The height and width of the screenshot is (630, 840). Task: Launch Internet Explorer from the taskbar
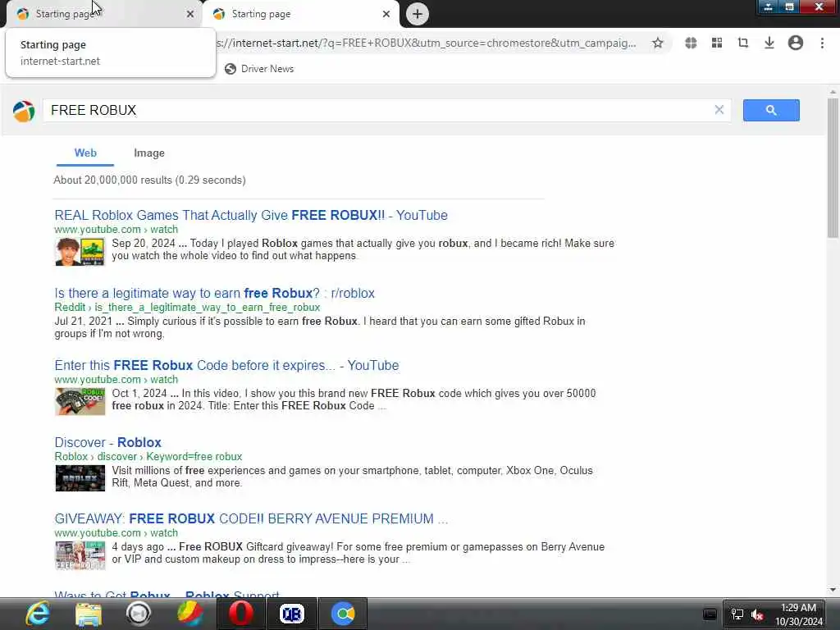(x=38, y=614)
